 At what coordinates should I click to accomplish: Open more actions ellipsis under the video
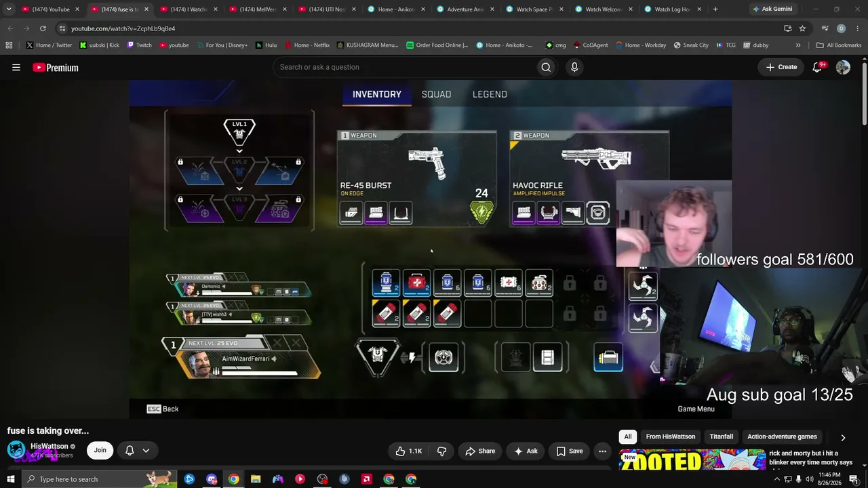(602, 451)
